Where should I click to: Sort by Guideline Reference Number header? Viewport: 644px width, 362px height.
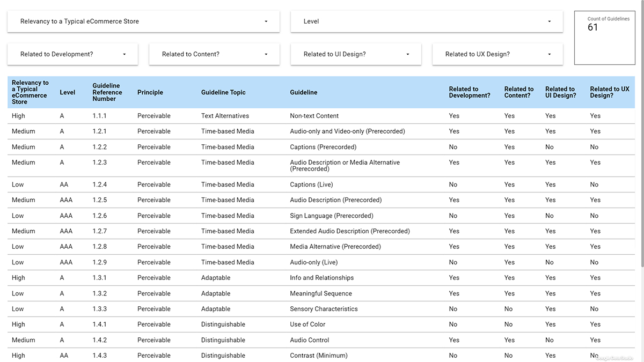pos(107,92)
